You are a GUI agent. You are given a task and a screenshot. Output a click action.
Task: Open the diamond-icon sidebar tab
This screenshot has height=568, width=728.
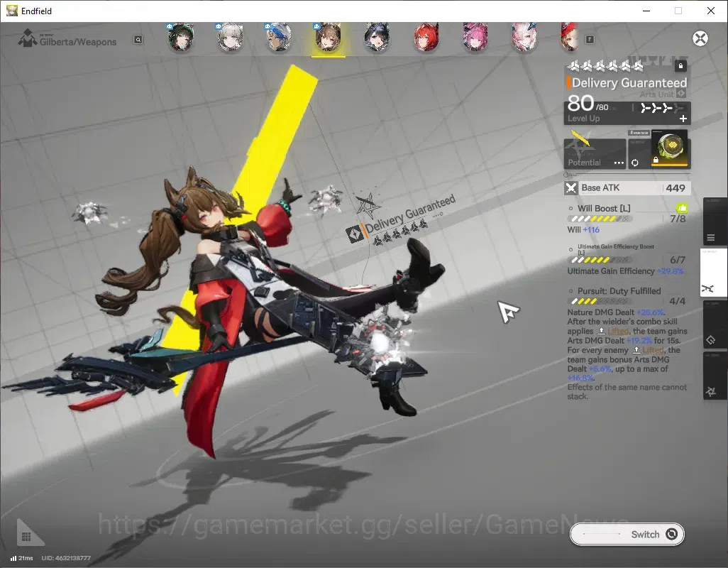[711, 339]
